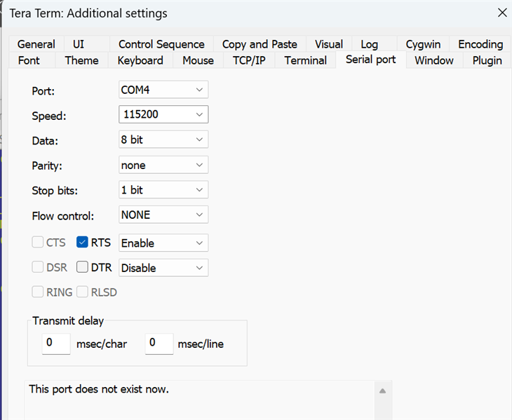Open the Data bits dropdown
512x420 pixels.
pos(163,140)
